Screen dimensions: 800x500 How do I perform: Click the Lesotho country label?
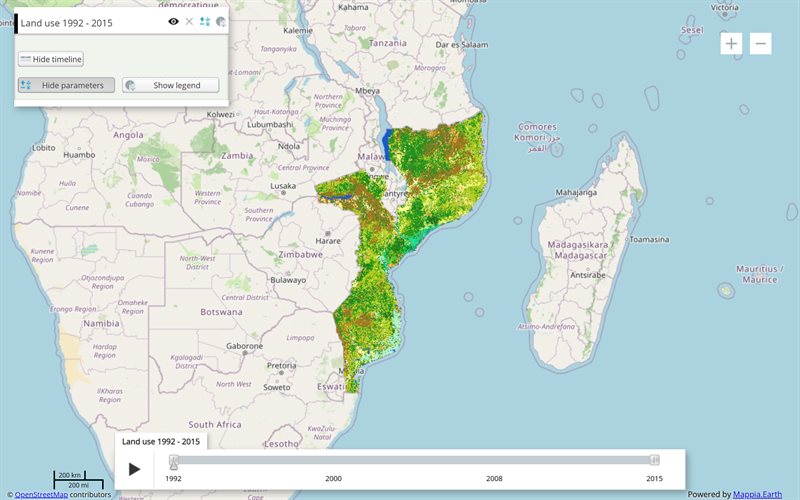(x=282, y=444)
